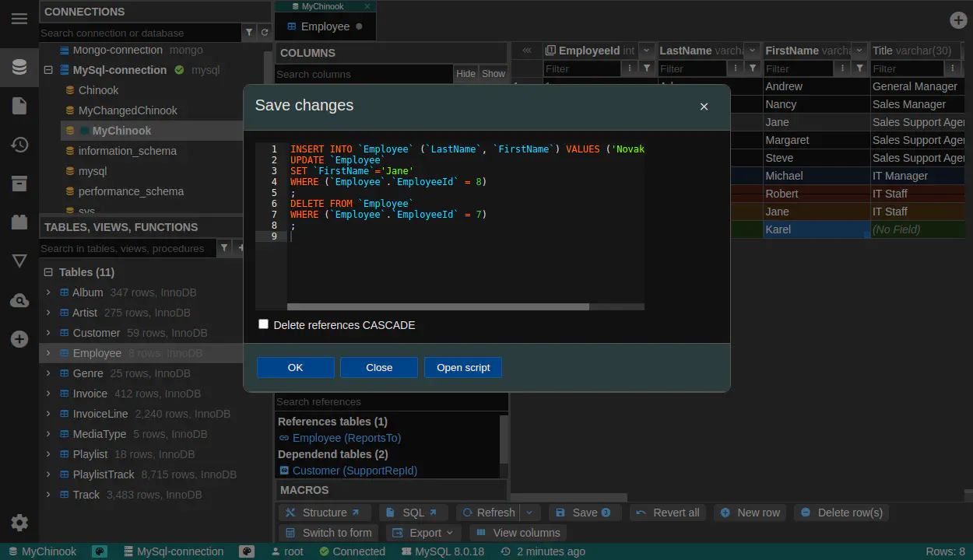Click the Hide columns button
The width and height of the screenshot is (973, 560).
(x=465, y=74)
